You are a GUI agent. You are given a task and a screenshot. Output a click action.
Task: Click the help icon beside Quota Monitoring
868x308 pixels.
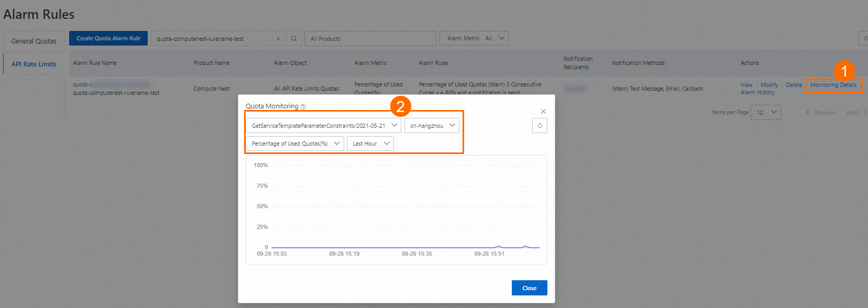303,106
